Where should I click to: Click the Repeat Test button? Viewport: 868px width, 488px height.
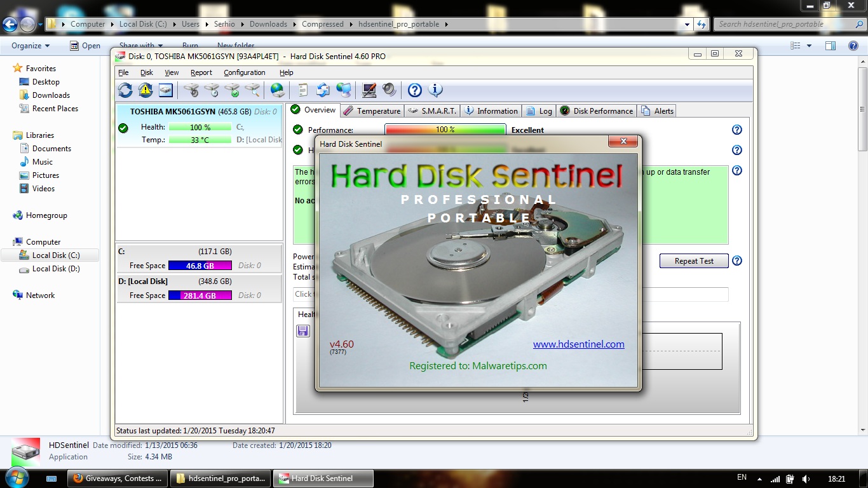pos(694,261)
